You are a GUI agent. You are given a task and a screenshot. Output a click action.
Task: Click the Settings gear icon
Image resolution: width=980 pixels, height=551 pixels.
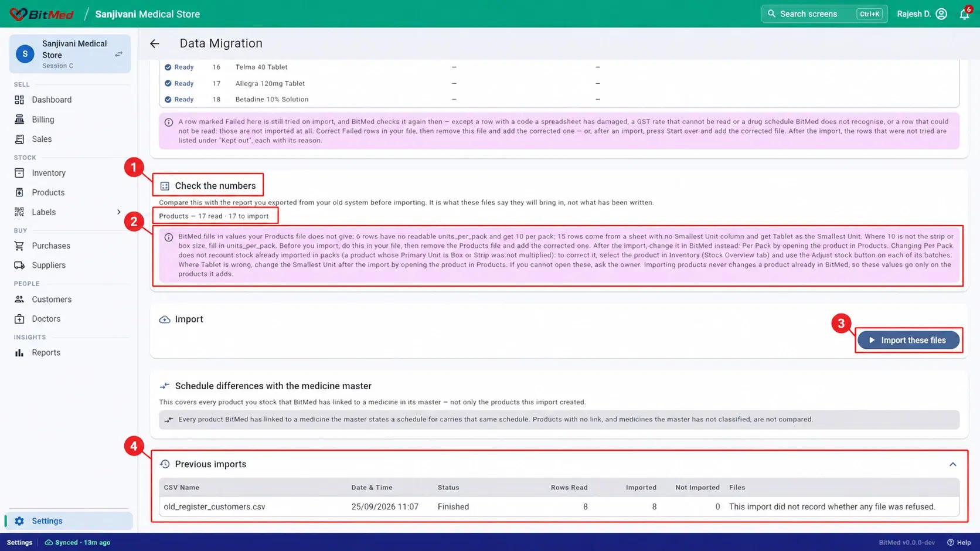(x=19, y=521)
